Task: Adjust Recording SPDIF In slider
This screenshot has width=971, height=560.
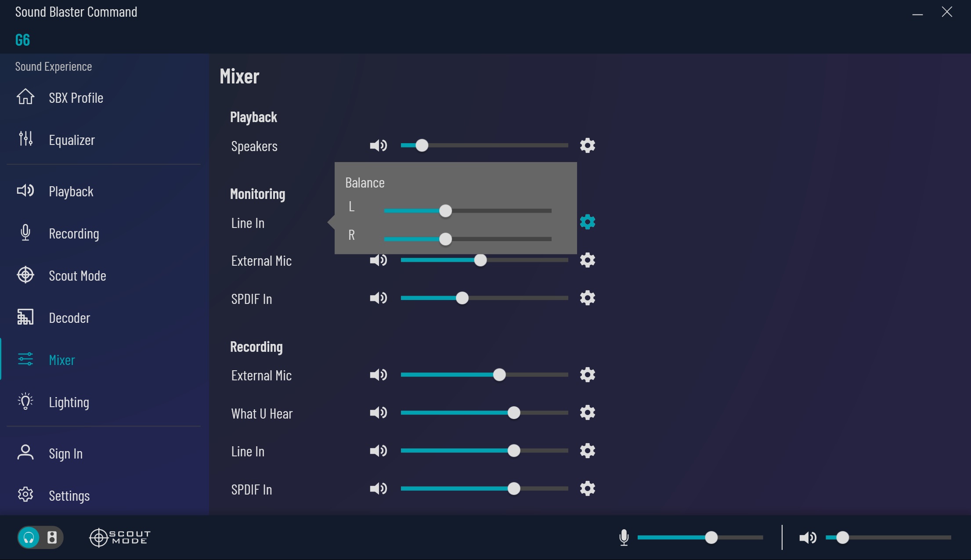Action: (x=514, y=488)
